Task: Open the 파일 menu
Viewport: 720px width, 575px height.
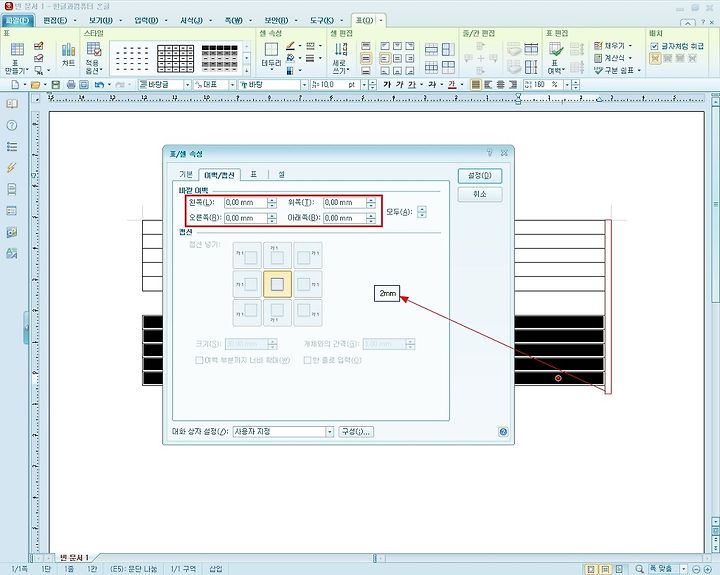Action: click(x=17, y=20)
